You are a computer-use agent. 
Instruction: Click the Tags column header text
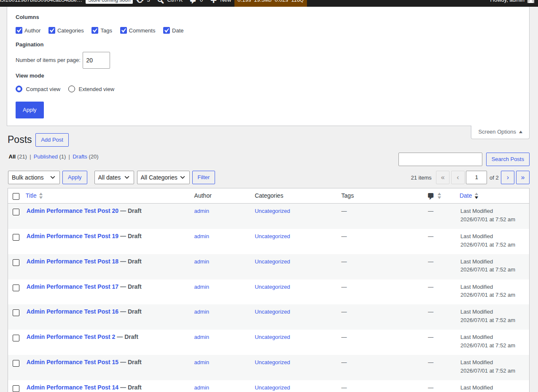(x=347, y=196)
